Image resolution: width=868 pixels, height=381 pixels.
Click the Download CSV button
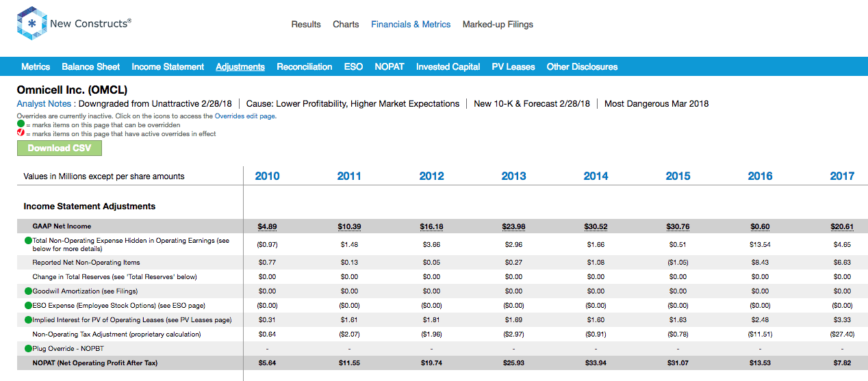click(60, 148)
